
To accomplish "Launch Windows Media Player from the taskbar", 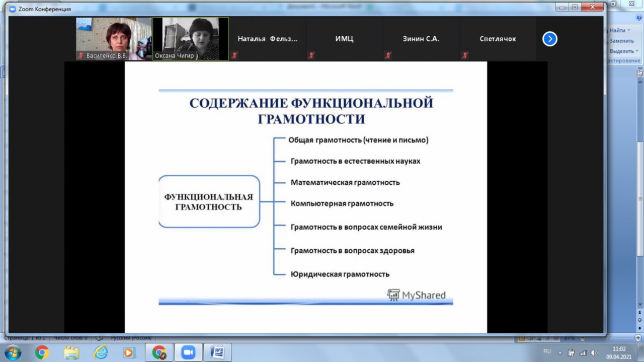I will point(129,352).
